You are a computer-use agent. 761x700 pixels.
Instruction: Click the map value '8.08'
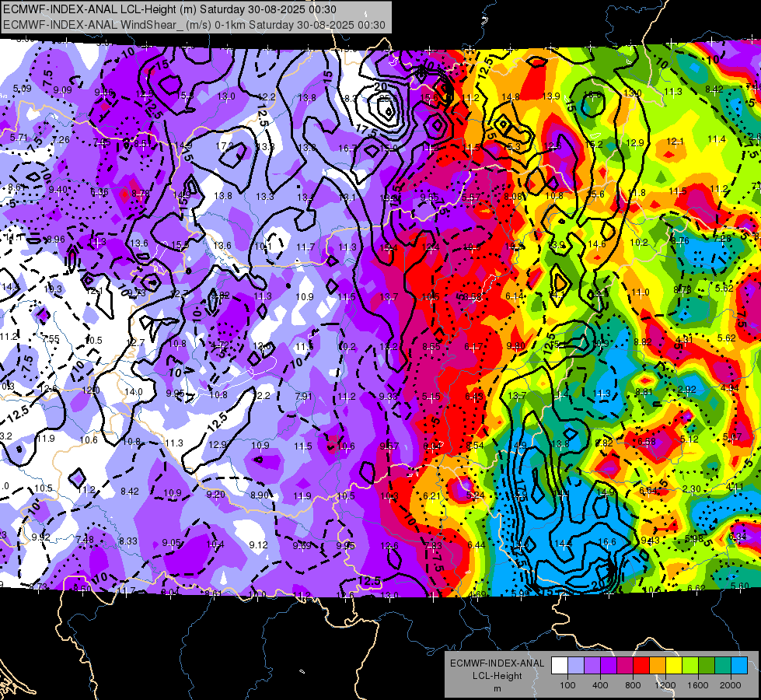(513, 197)
